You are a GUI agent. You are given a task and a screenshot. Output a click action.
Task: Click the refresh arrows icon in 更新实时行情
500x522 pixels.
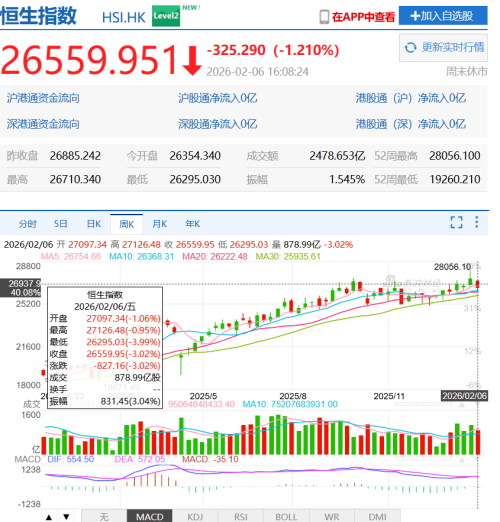pos(410,47)
